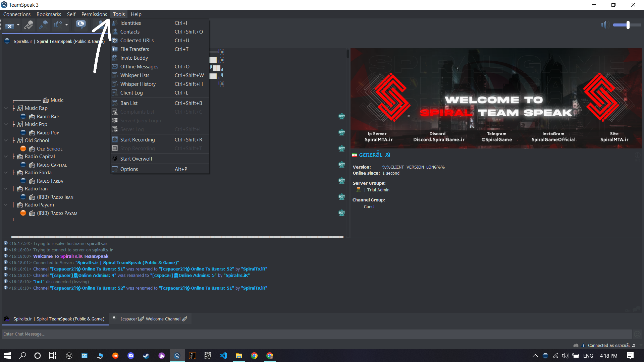
Task: Collapse the Radio Iran channel group
Action: (x=5, y=188)
